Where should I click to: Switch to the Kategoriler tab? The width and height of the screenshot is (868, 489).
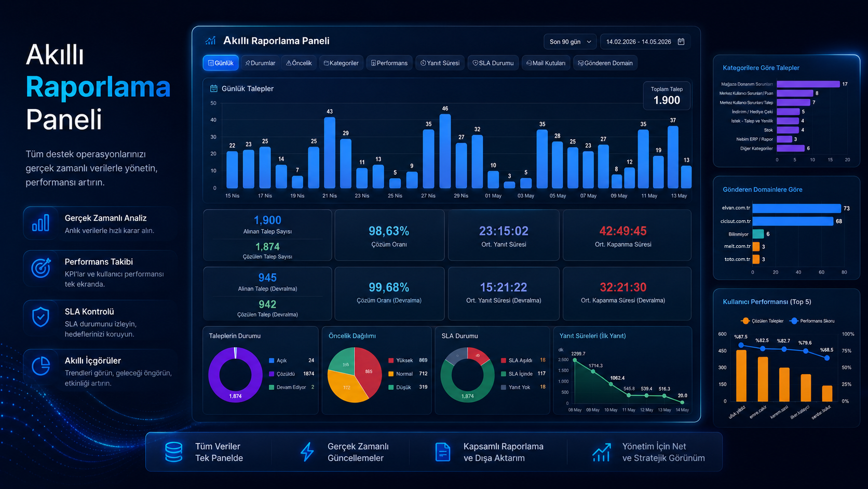(341, 63)
